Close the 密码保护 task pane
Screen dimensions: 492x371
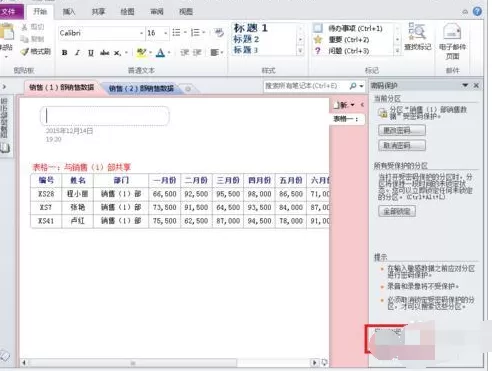[x=476, y=86]
